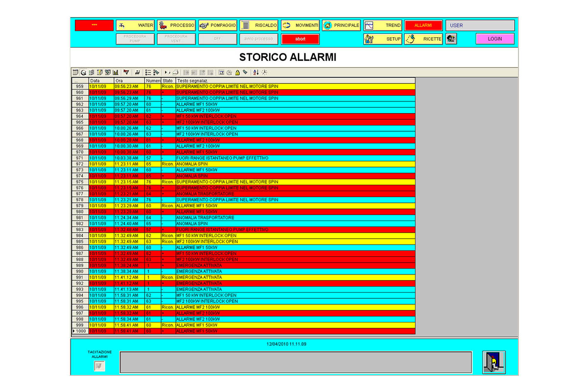
Task: Click the icon button right of RICETTE
Action: (x=451, y=39)
